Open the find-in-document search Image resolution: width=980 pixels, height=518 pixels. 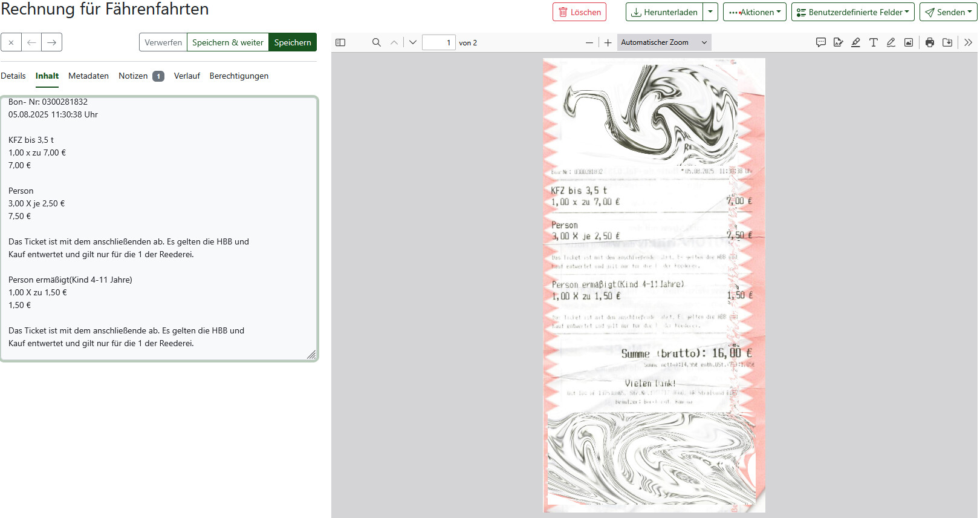coord(376,42)
